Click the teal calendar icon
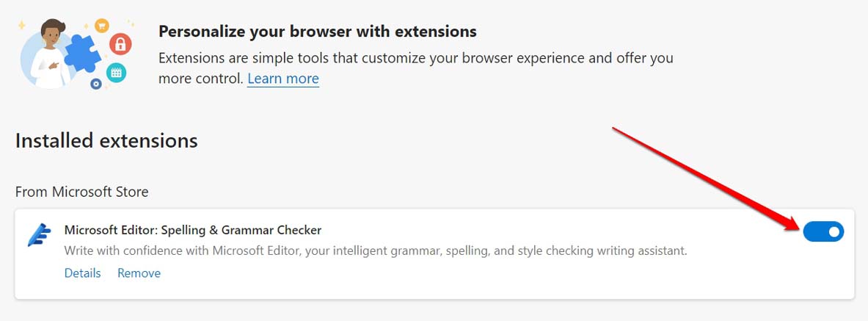Viewport: 868px width, 321px height. [x=115, y=72]
